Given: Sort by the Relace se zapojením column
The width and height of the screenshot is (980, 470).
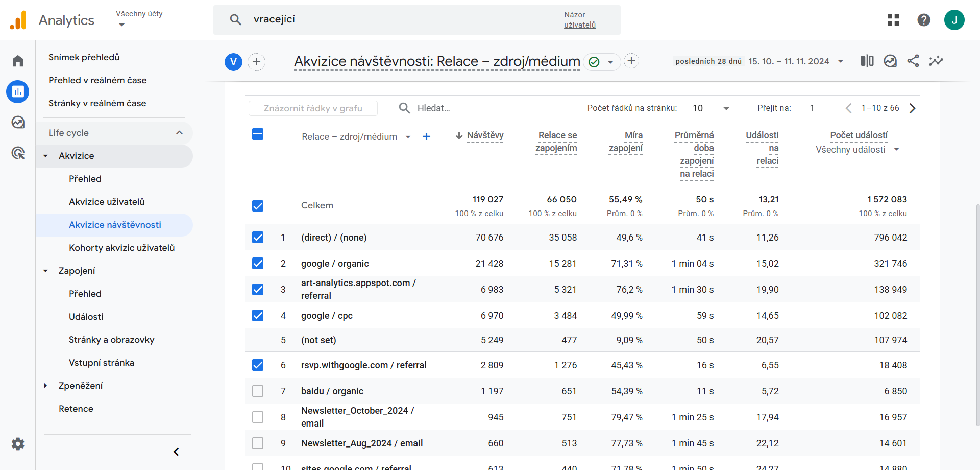Looking at the screenshot, I should pos(556,142).
